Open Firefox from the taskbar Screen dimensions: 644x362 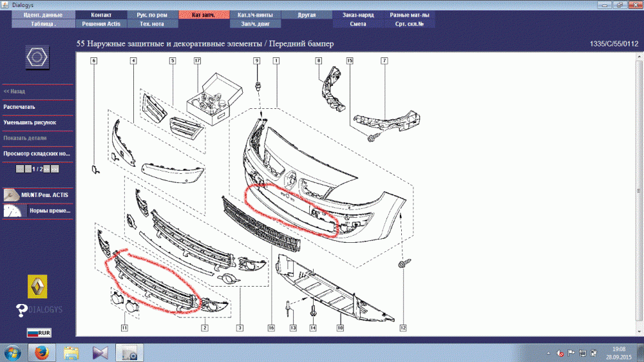click(x=41, y=352)
